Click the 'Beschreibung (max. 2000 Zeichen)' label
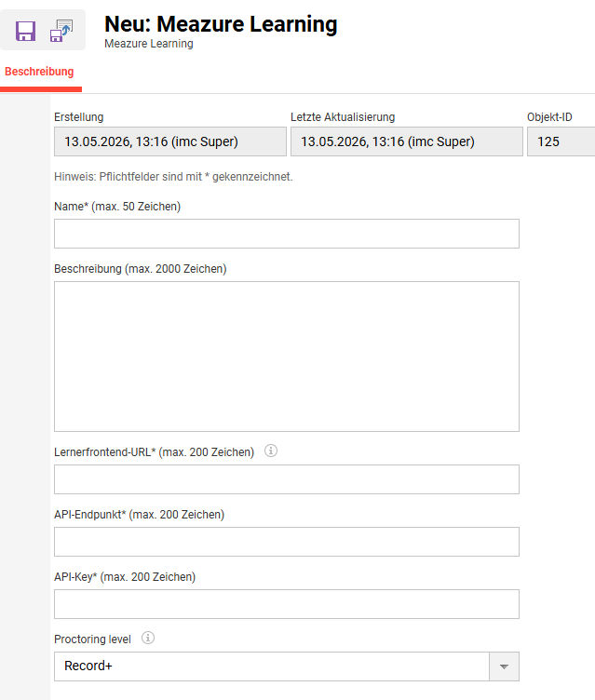595x700 pixels. click(x=141, y=269)
